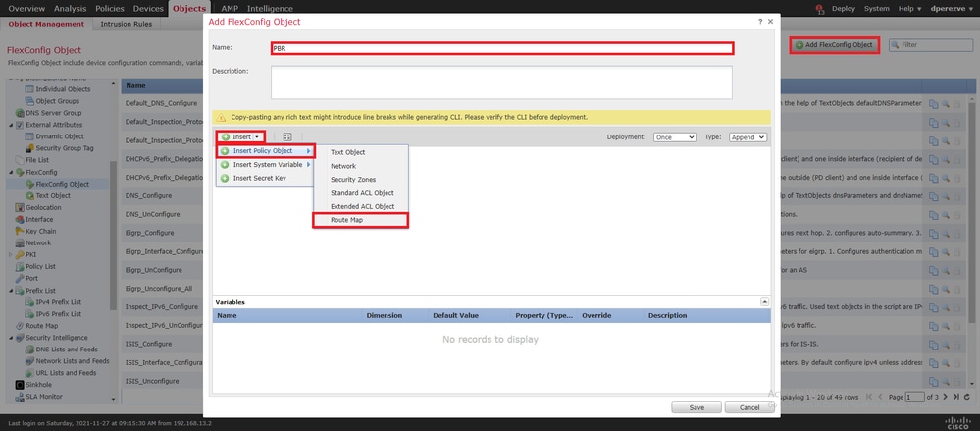Collapse the Prefix List tree node
Image resolution: width=980 pixels, height=431 pixels.
coord(11,291)
